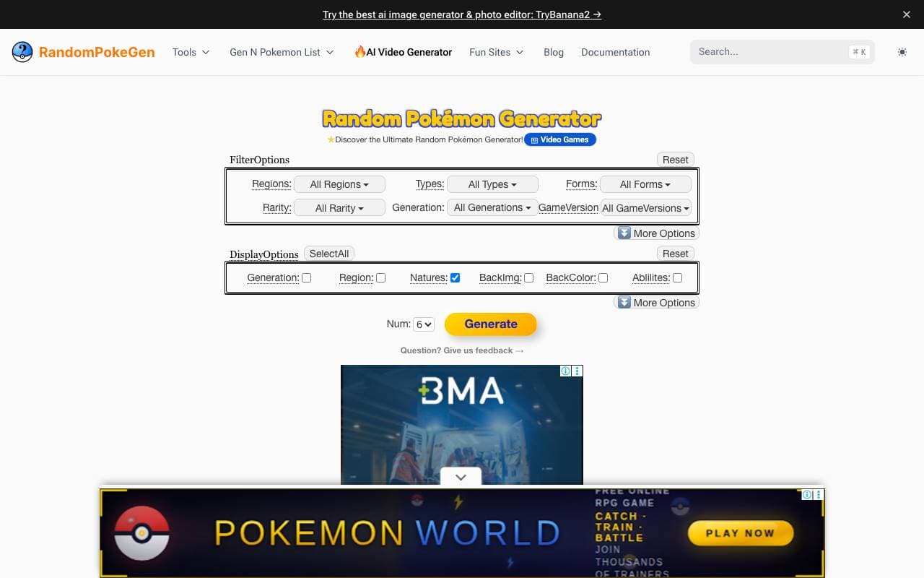Reset the FilterOptions
Screen dimensions: 924x578
[x=676, y=160]
